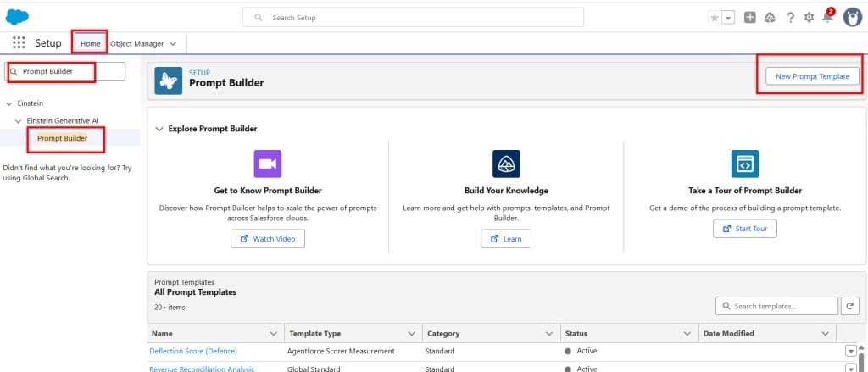Collapse the Explore Prompt Builder section
This screenshot has height=372, width=868.
tap(159, 129)
